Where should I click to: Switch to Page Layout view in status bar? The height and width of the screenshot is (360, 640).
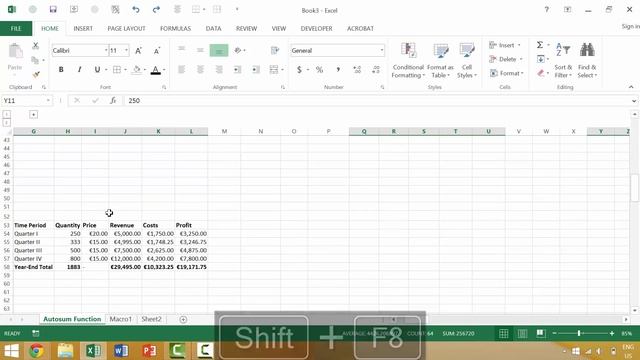[x=522, y=333]
